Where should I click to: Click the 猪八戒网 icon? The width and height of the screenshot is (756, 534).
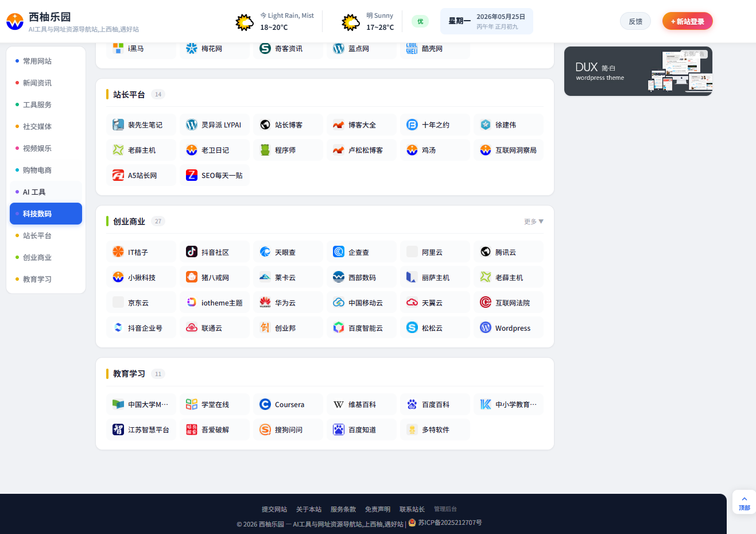point(192,277)
